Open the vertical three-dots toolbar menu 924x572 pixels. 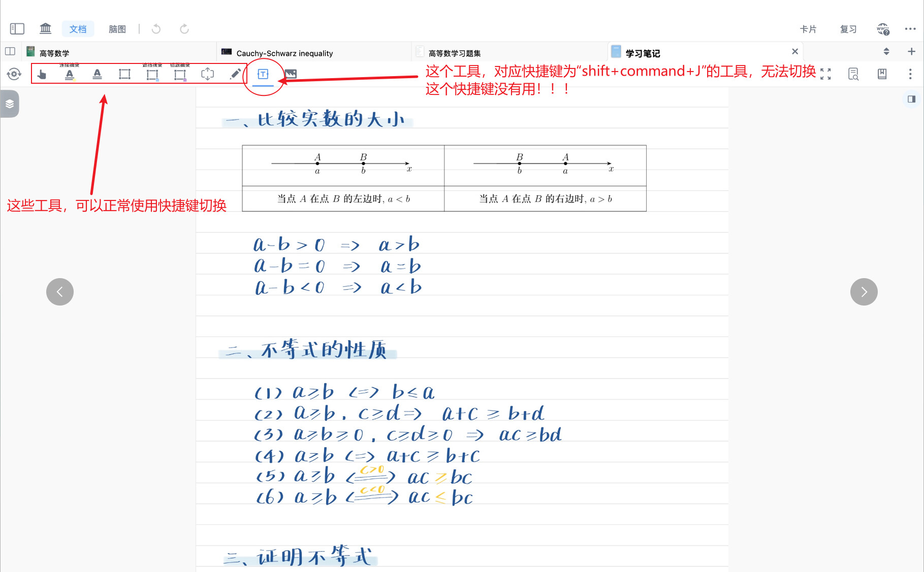click(910, 74)
